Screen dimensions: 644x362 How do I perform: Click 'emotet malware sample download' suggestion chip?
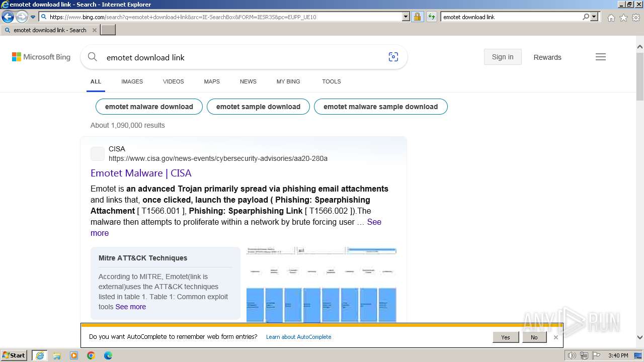pos(380,107)
